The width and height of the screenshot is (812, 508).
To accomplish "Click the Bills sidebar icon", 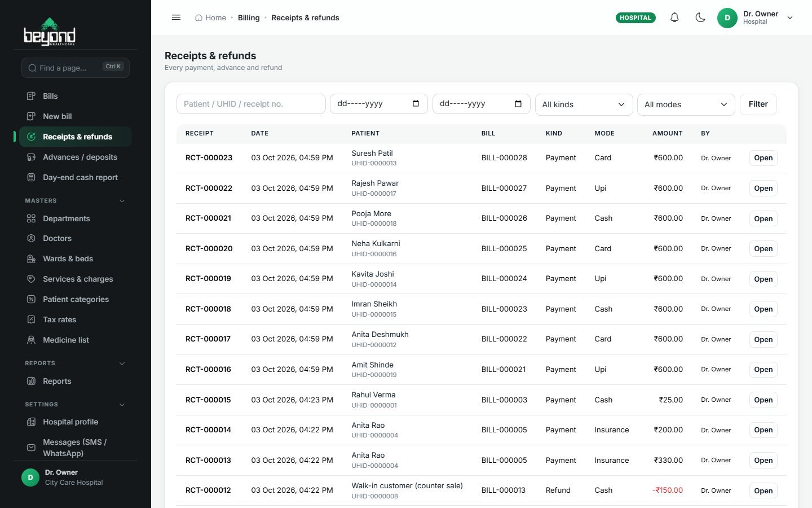I will pyautogui.click(x=32, y=96).
